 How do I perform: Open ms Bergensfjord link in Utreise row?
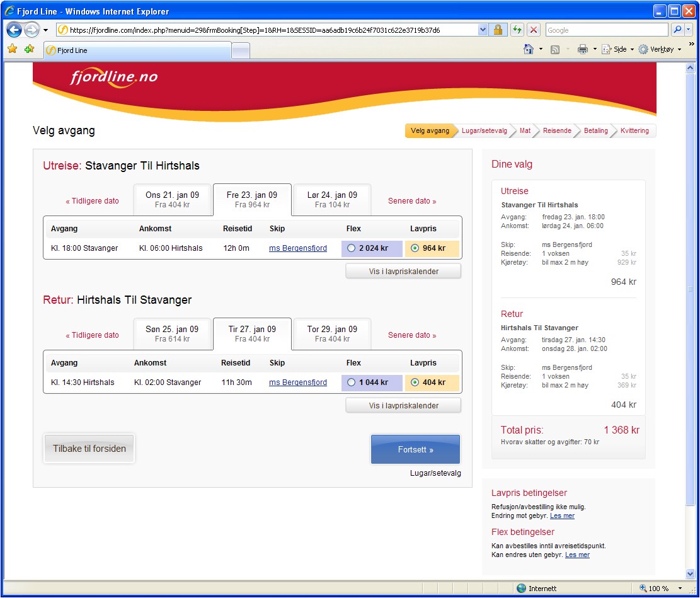[298, 248]
